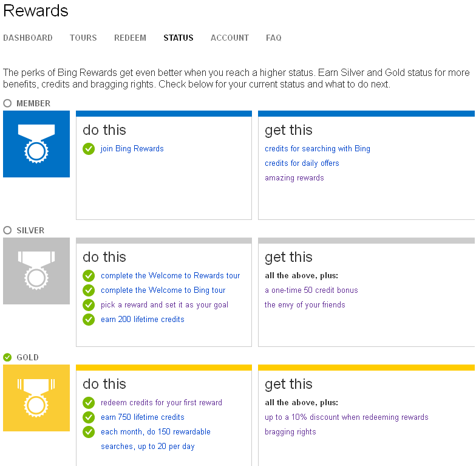
Task: Click 'all the above, plus:' in Silver card
Action: 301,276
